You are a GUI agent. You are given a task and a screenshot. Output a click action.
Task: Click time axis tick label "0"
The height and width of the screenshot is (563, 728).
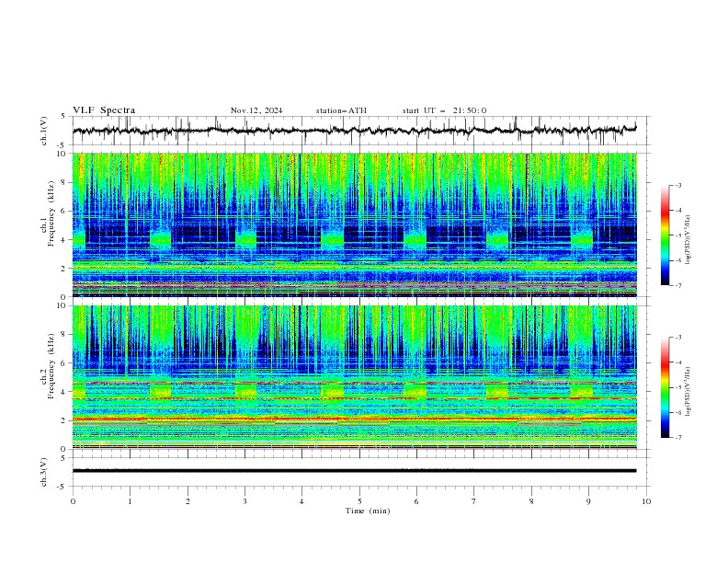(73, 501)
